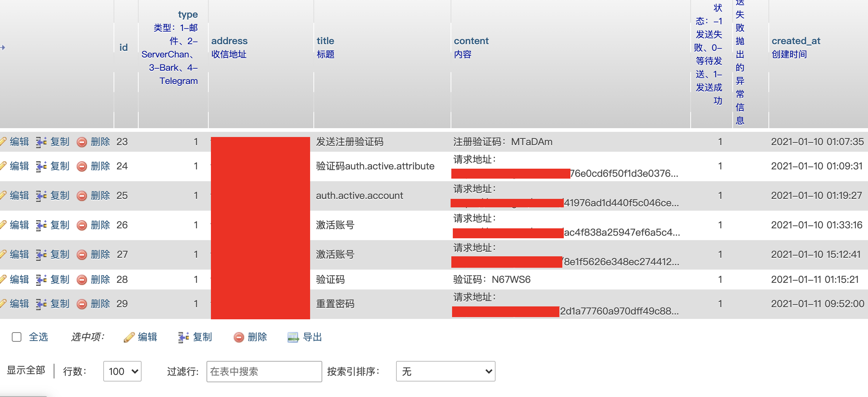The image size is (868, 397).
Task: Sort by the type column header
Action: 188,14
